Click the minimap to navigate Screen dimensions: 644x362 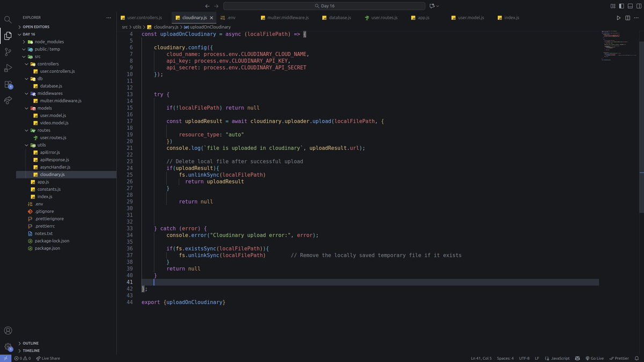click(617, 46)
